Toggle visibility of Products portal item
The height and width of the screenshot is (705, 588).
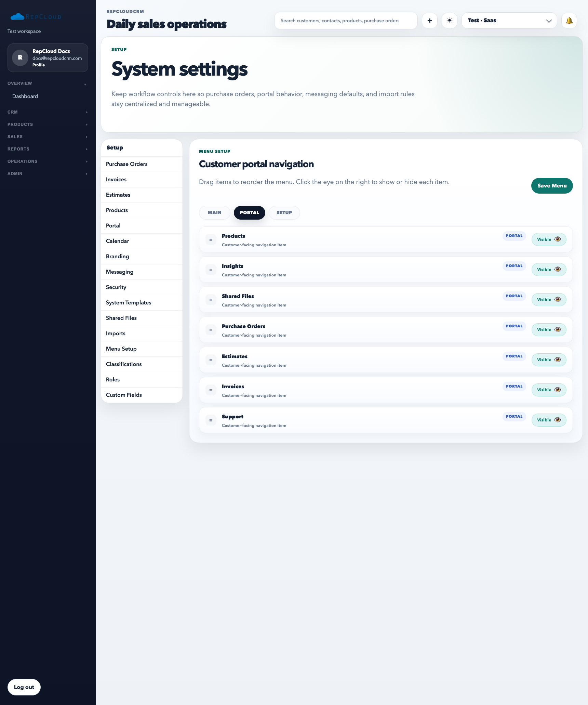pos(549,239)
